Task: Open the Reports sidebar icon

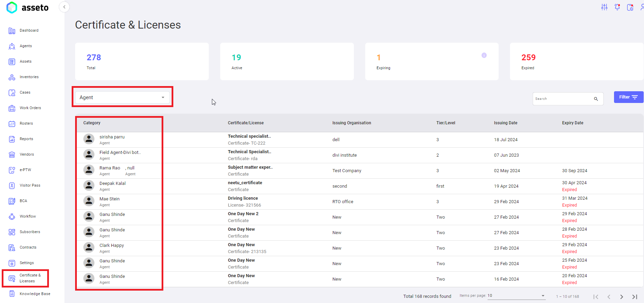Action: pos(12,139)
